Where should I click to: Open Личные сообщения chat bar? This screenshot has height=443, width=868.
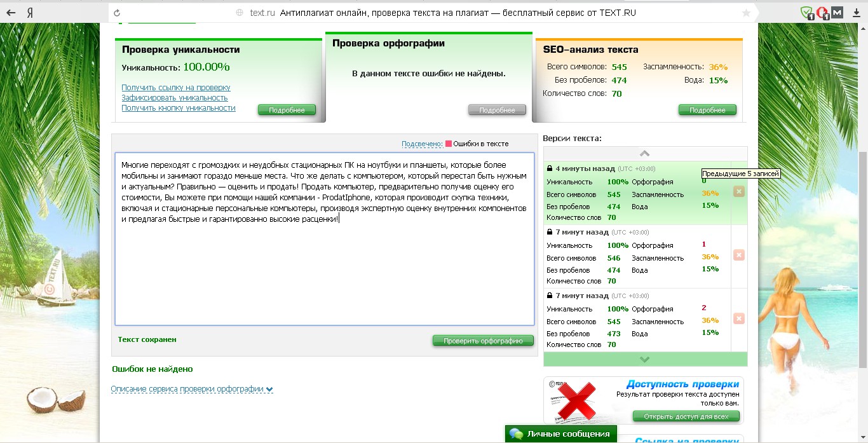[x=561, y=434]
